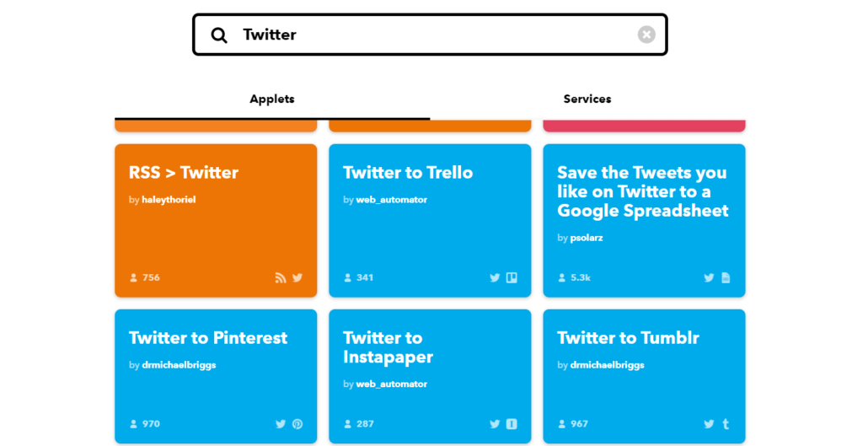Open the Twitter to Instapaper applet
The width and height of the screenshot is (868, 446).
[388, 347]
